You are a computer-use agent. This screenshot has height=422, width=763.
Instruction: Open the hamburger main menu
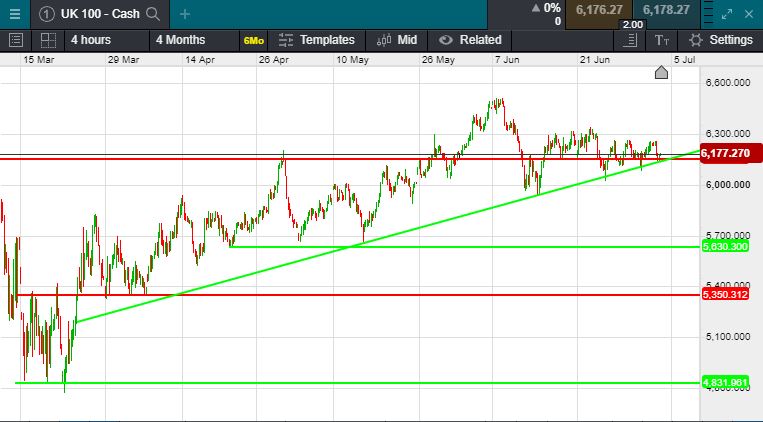pos(15,14)
